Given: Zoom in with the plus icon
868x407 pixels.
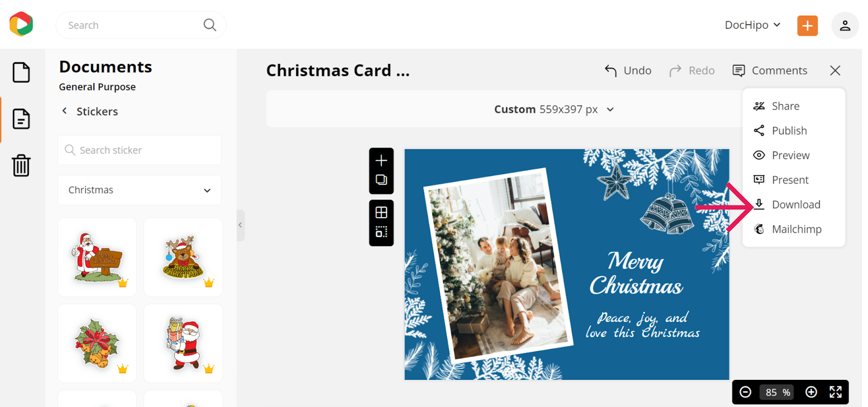Looking at the screenshot, I should [811, 392].
